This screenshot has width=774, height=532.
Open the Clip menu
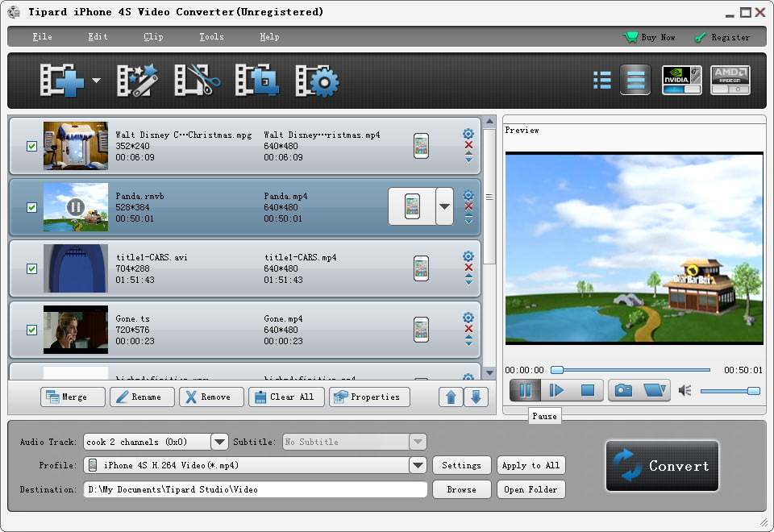(x=153, y=37)
